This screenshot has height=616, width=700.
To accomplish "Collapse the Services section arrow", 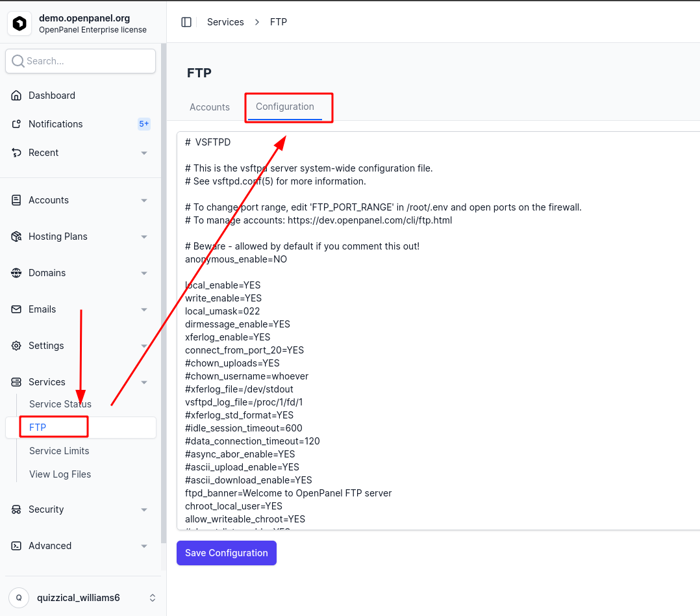I will [x=144, y=382].
